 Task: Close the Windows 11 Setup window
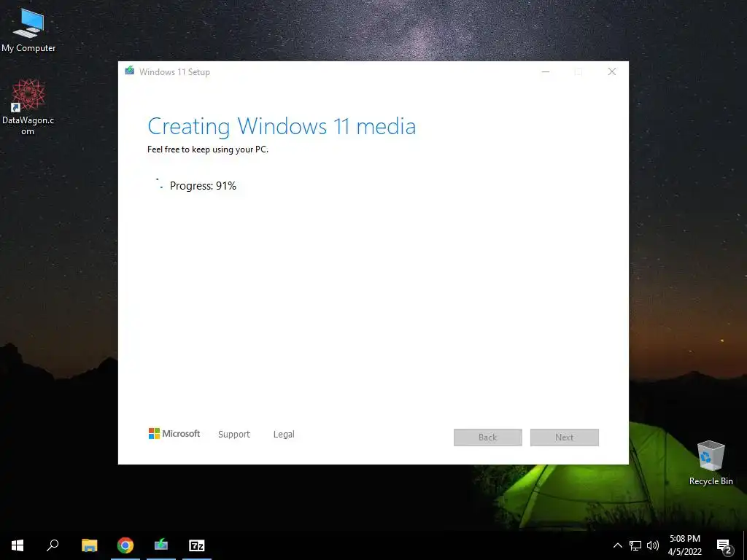pyautogui.click(x=612, y=72)
